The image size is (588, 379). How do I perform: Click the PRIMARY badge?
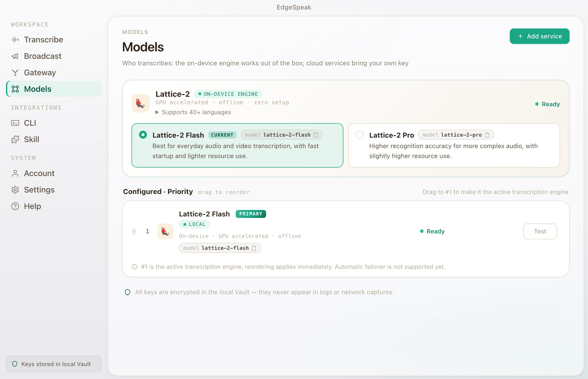pyautogui.click(x=251, y=214)
